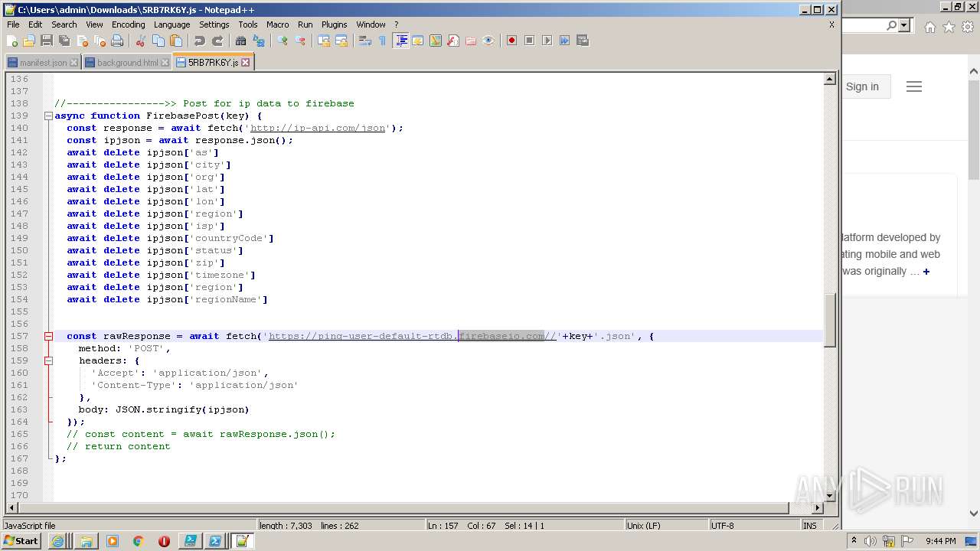980x551 pixels.
Task: Open the Search menu
Action: click(x=64, y=24)
